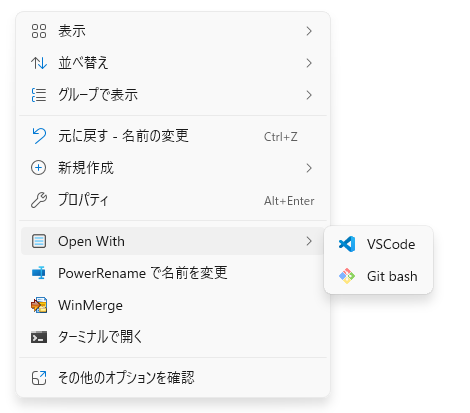The width and height of the screenshot is (470, 413).
Task: Click the undo arrow icon for 元に戻す
Action: (x=39, y=136)
